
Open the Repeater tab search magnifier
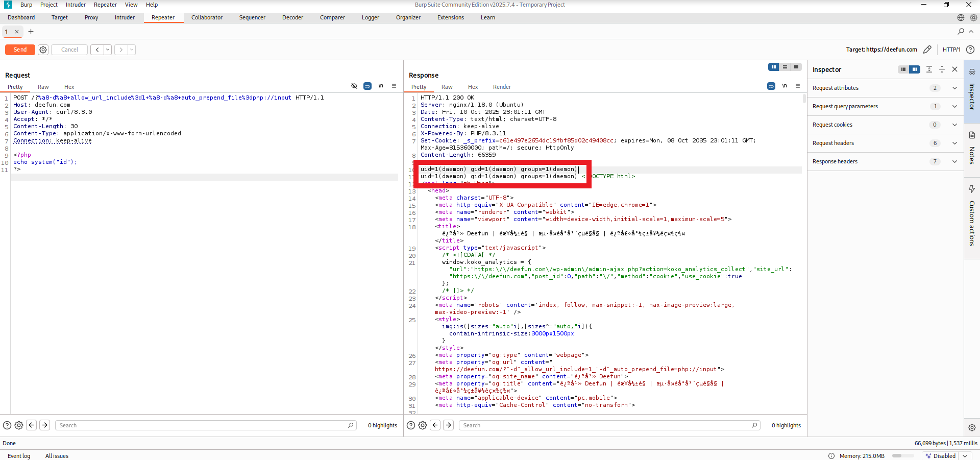[x=961, y=32]
